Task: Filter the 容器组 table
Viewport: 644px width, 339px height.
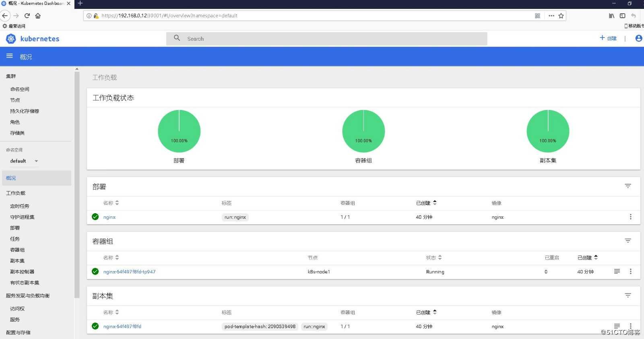Action: pos(628,241)
